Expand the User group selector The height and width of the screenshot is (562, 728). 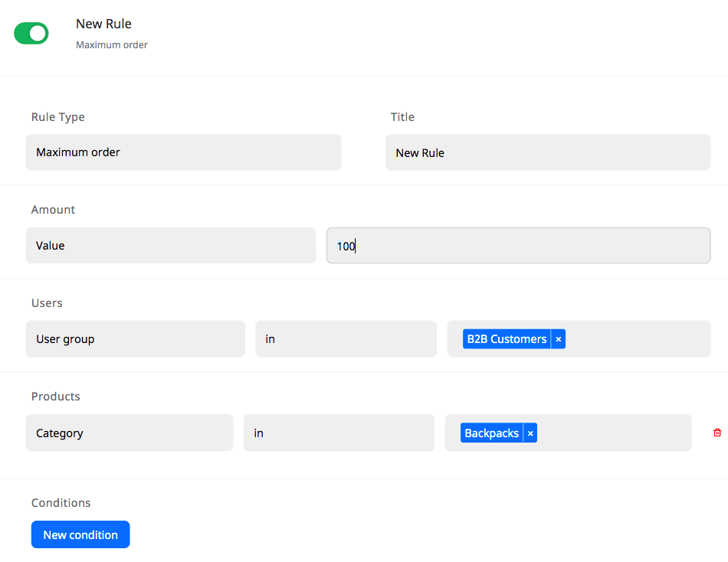[x=135, y=339]
